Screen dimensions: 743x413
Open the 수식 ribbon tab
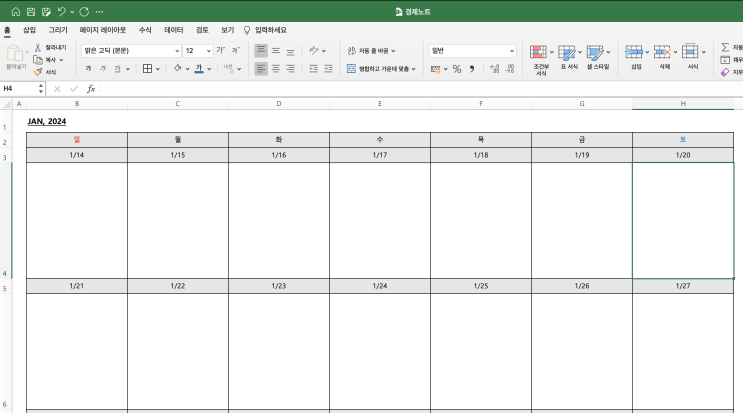tap(145, 30)
